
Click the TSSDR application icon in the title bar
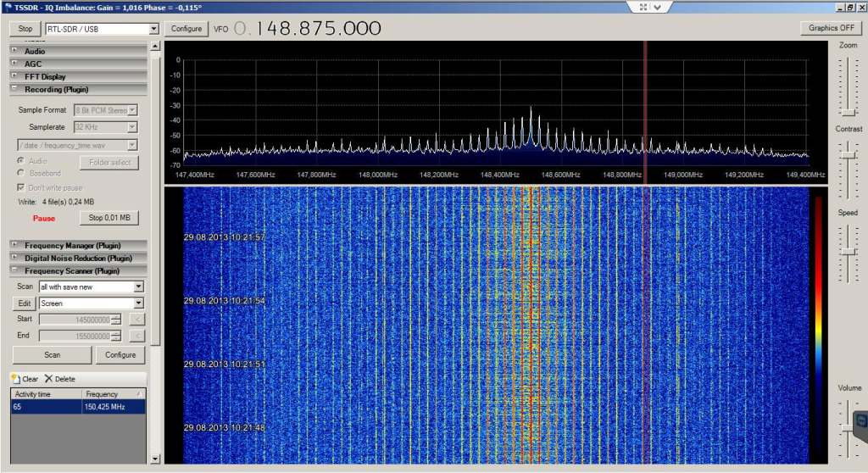coord(7,7)
